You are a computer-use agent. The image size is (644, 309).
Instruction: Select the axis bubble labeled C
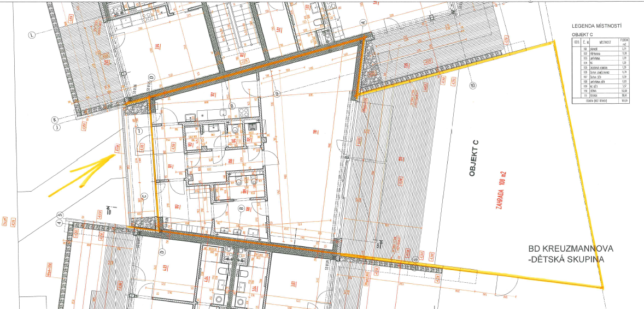(x=144, y=196)
